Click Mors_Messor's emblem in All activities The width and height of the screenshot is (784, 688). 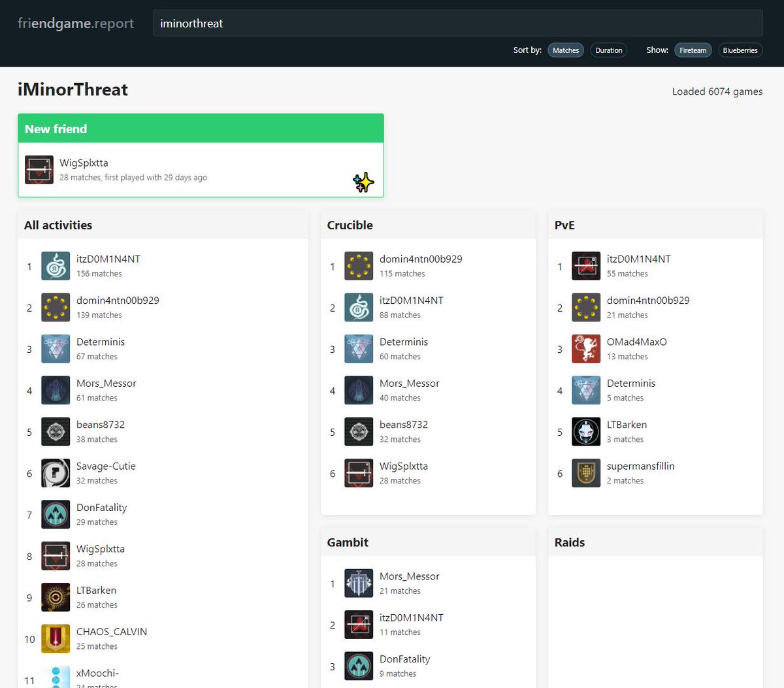click(56, 390)
